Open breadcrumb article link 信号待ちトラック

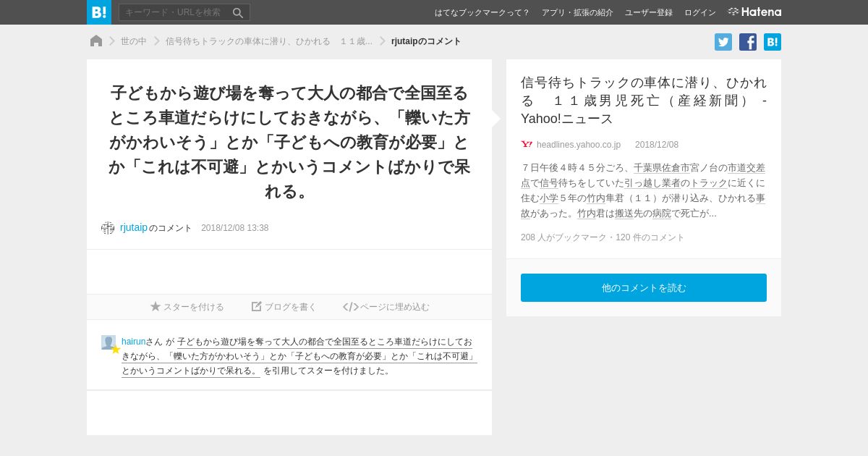tap(269, 41)
